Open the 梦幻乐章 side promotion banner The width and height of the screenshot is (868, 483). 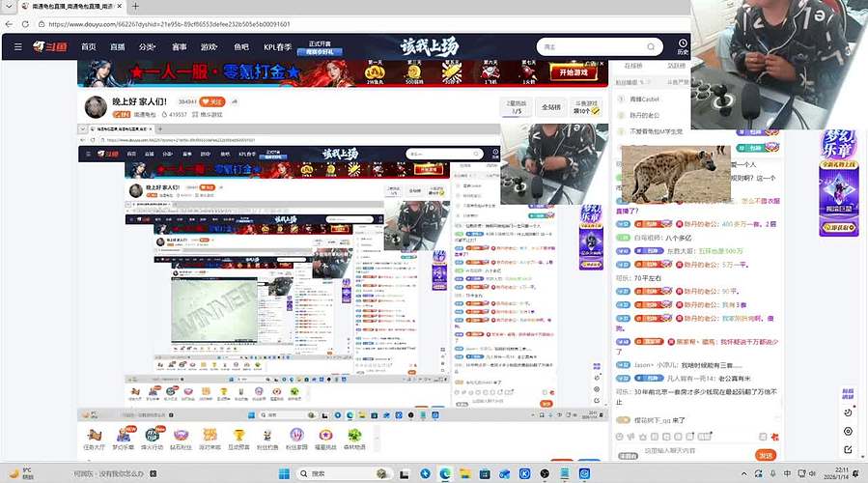[839, 184]
